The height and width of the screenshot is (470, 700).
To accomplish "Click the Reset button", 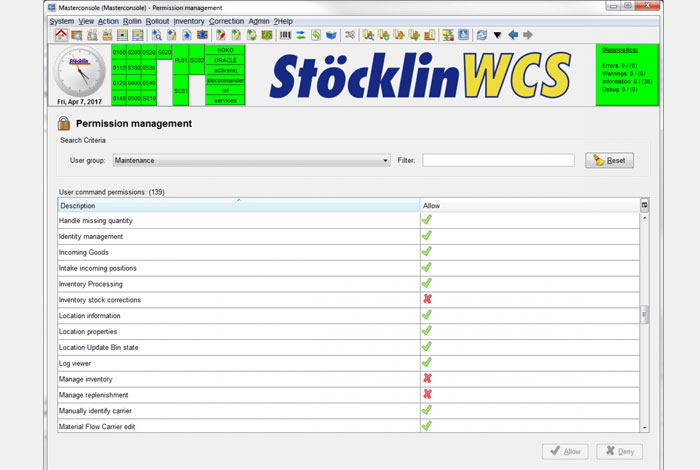I will pos(609,160).
